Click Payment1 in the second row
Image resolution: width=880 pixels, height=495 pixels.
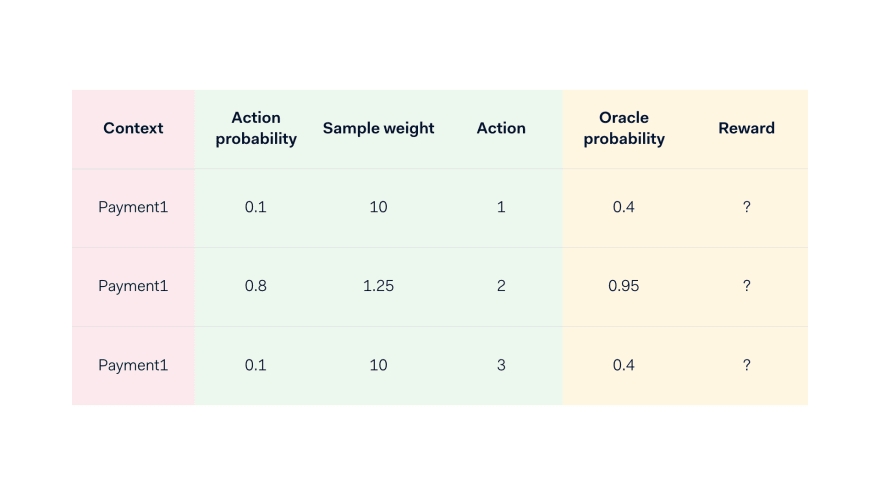point(133,286)
